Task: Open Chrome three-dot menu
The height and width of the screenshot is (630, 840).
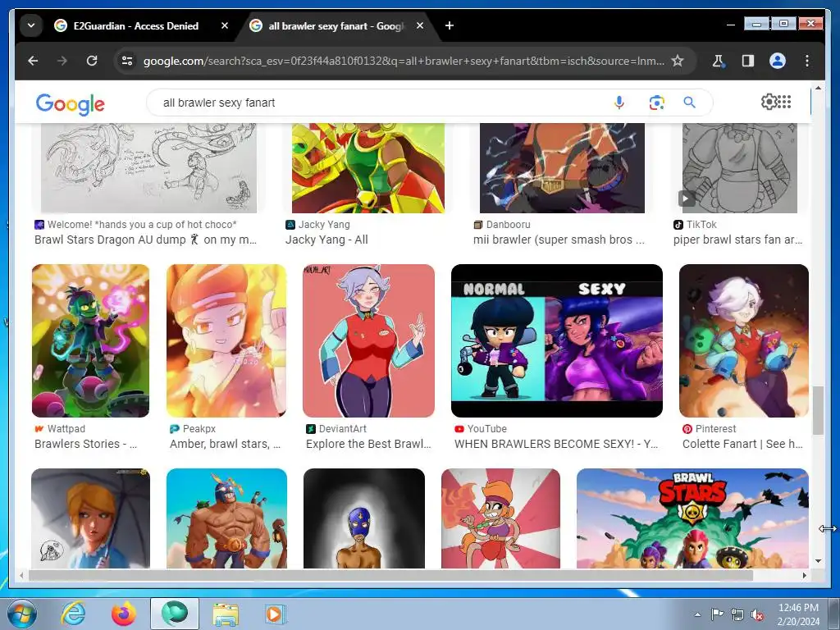Action: point(807,61)
